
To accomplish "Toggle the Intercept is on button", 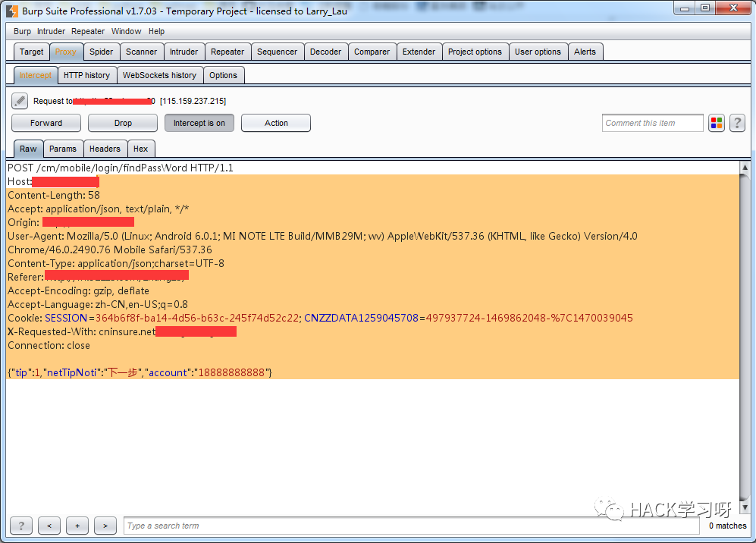I will click(x=199, y=123).
